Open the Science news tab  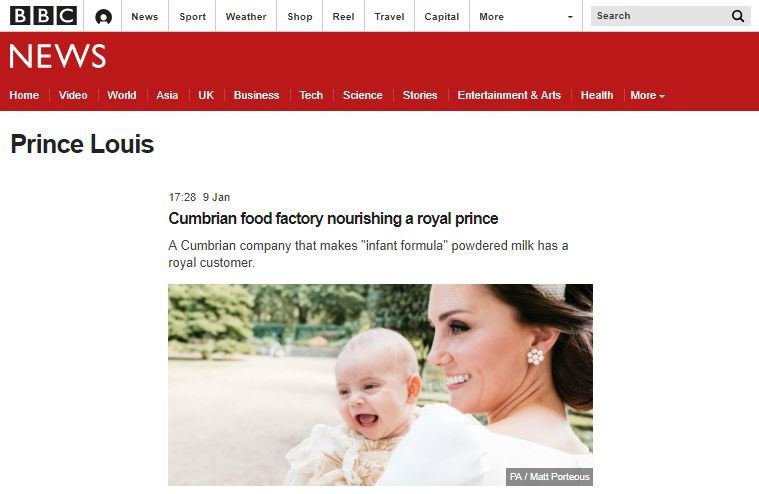pos(362,95)
